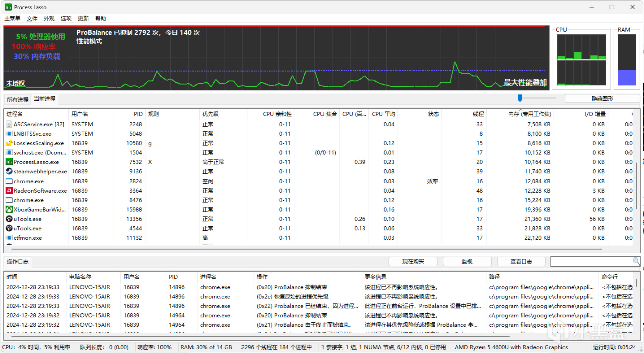
Task: Click the LNBITSSvc.exe process icon
Action: pos(9,134)
